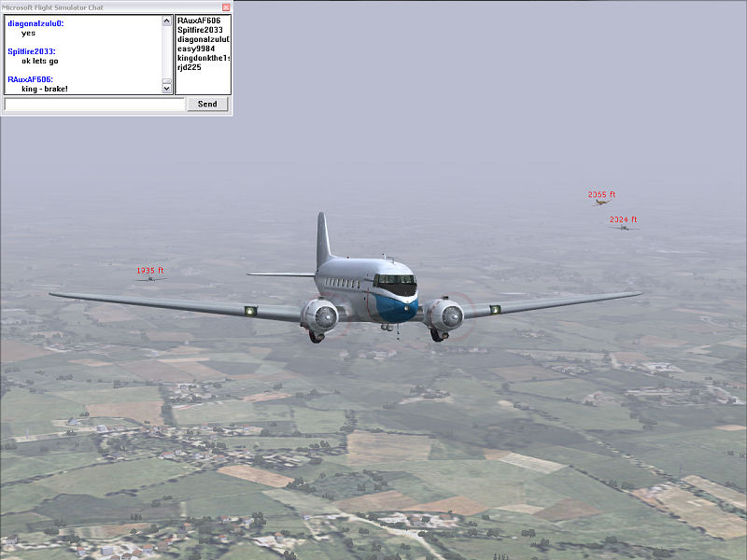This screenshot has width=747, height=560.
Task: Click the 'king - brake!' chat message
Action: click(45, 89)
